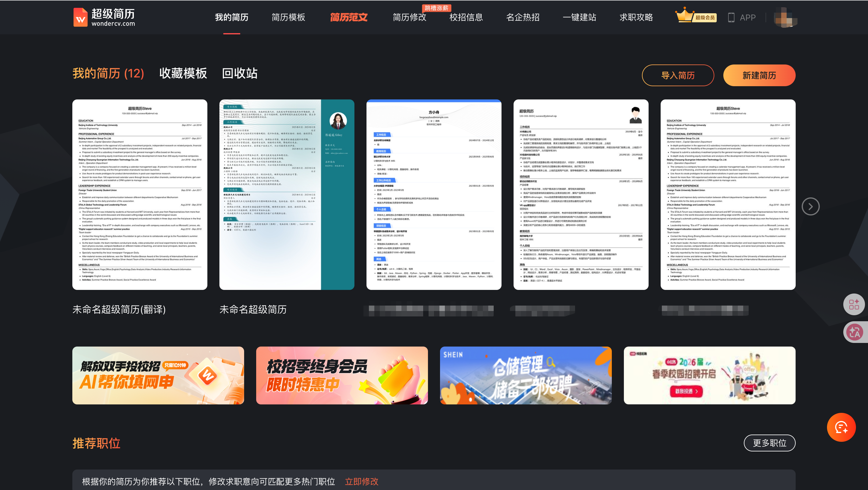Click the SHEIN 仓储管理 recruitment banner
Image resolution: width=868 pixels, height=490 pixels.
pyautogui.click(x=525, y=375)
